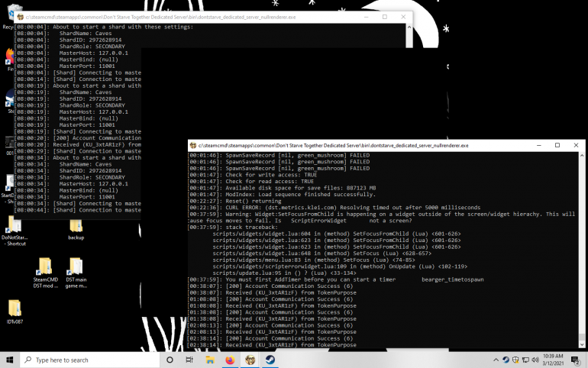Screen dimensions: 588x368
Task: Open the notification Action Center
Action: click(x=575, y=360)
